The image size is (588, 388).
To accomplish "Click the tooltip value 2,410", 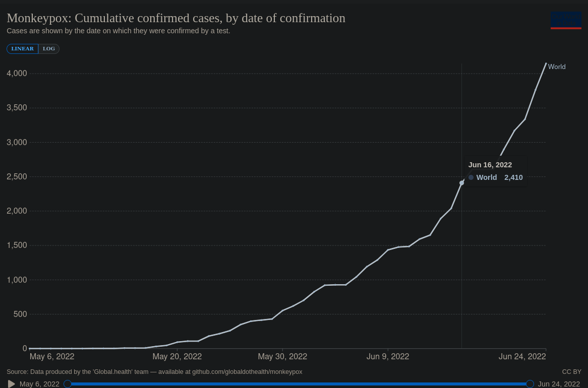I will click(x=513, y=177).
